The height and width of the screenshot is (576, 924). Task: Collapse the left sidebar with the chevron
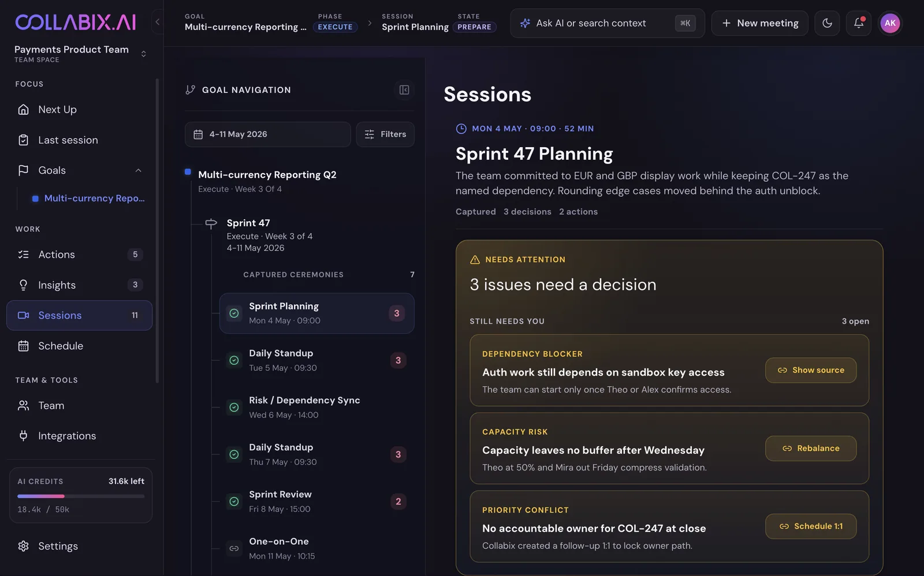pyautogui.click(x=157, y=23)
